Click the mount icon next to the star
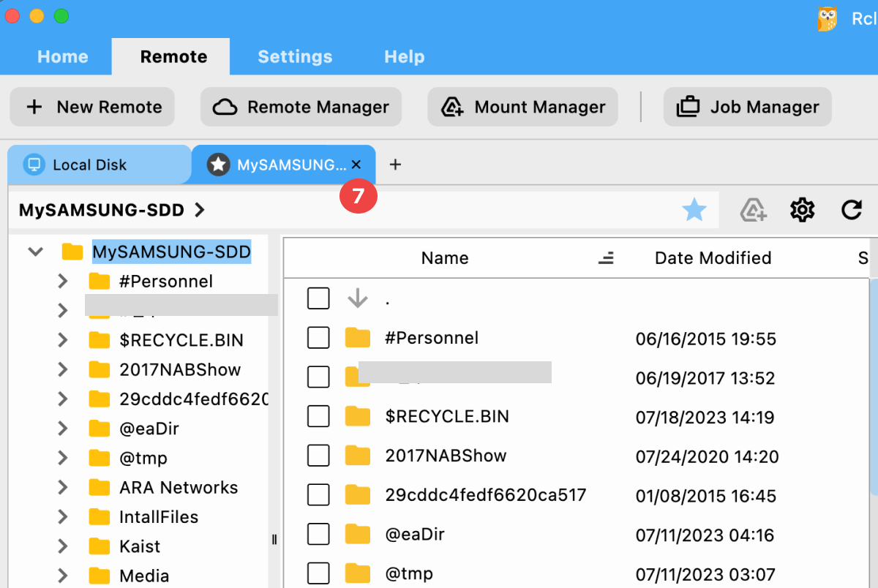878x588 pixels. point(754,211)
